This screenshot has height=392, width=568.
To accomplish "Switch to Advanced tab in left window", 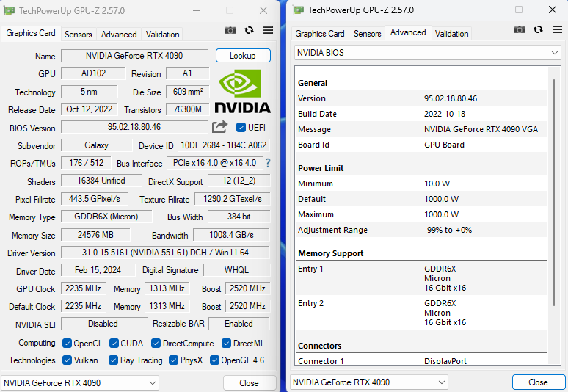I will click(x=119, y=35).
